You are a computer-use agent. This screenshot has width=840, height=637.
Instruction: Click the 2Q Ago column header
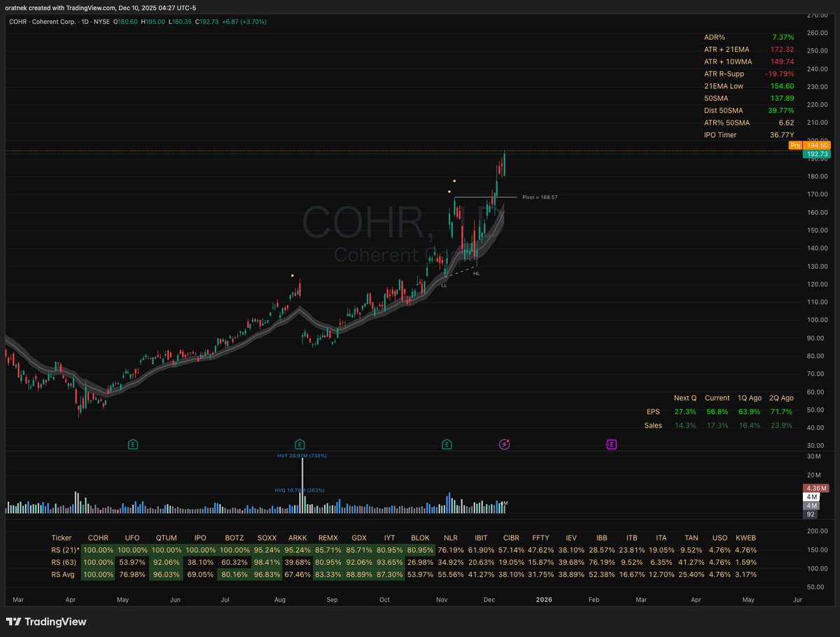coord(780,398)
